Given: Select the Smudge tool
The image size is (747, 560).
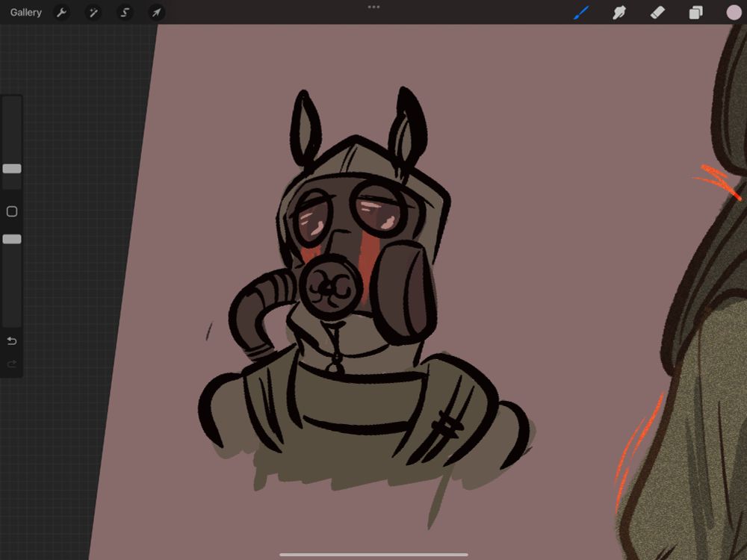Looking at the screenshot, I should [x=619, y=13].
